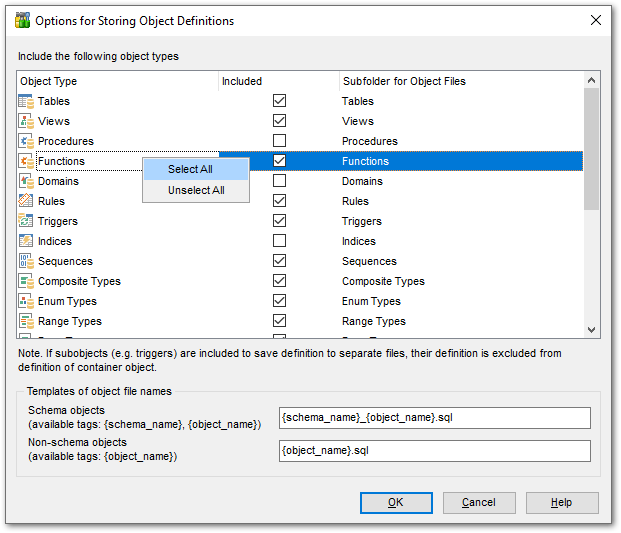The width and height of the screenshot is (621, 533).
Task: Toggle the Enum Types included checkbox
Action: pyautogui.click(x=279, y=301)
